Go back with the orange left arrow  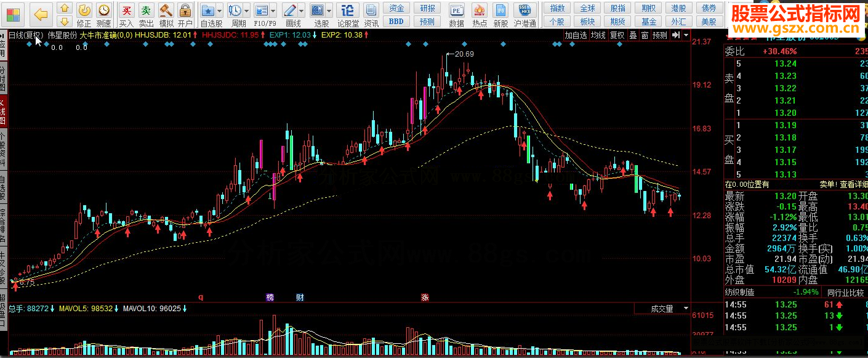(x=41, y=14)
